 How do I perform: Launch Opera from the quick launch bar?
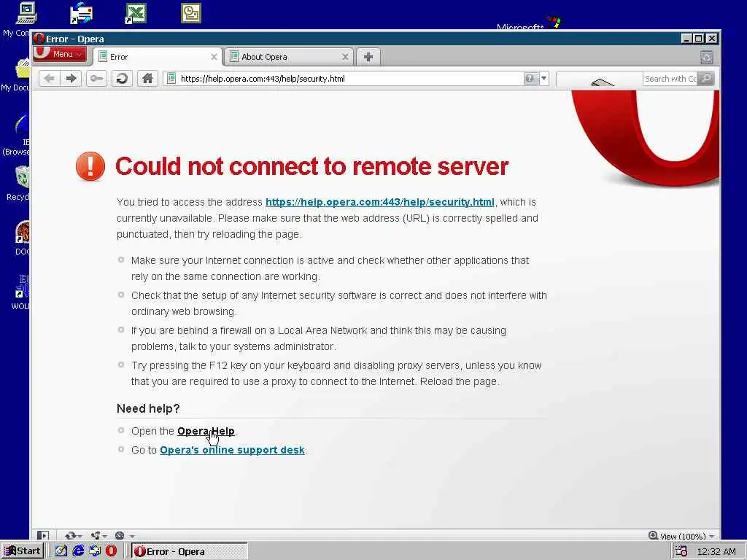tap(112, 551)
